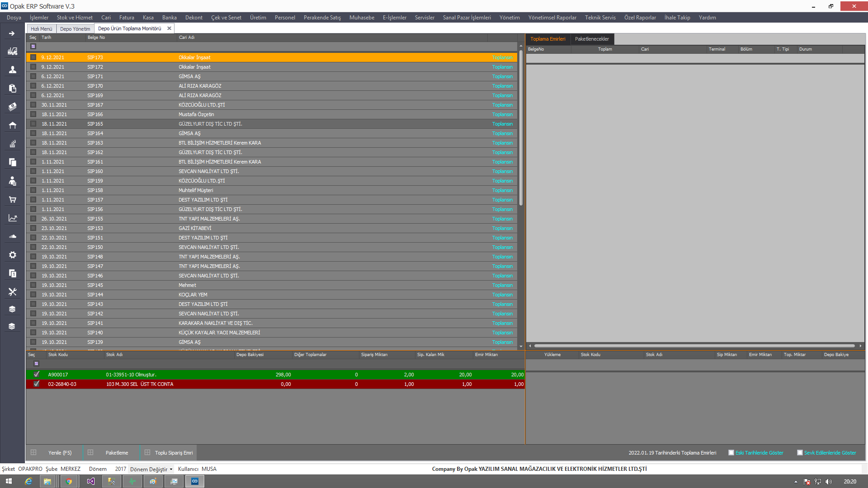Viewport: 868px width, 488px height.
Task: Open the shopping cart icon in sidebar
Action: point(12,199)
